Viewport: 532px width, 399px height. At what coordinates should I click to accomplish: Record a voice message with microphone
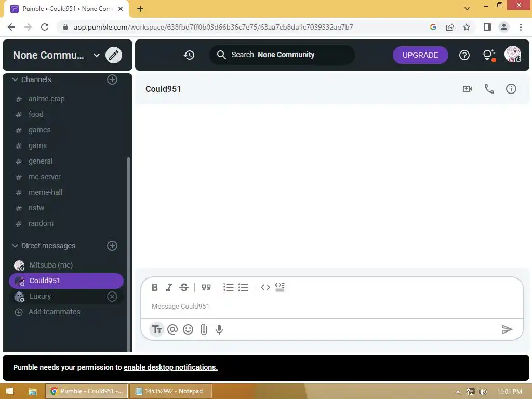(219, 329)
